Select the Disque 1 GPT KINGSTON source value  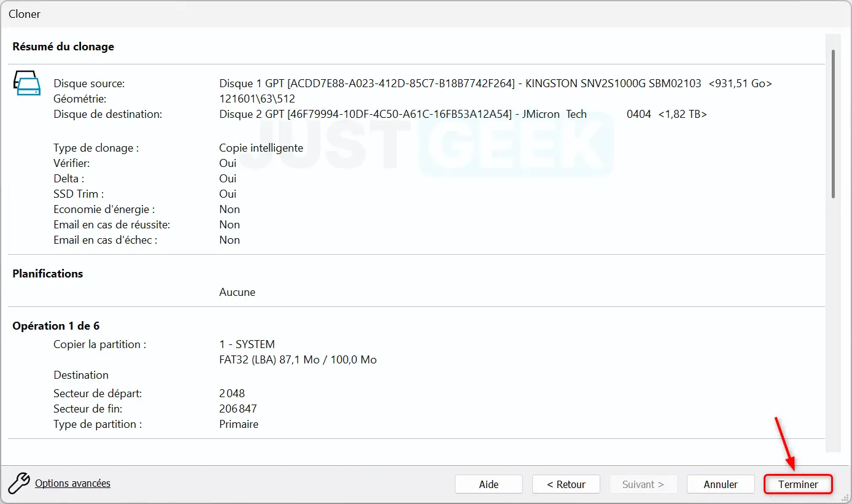pyautogui.click(x=495, y=83)
